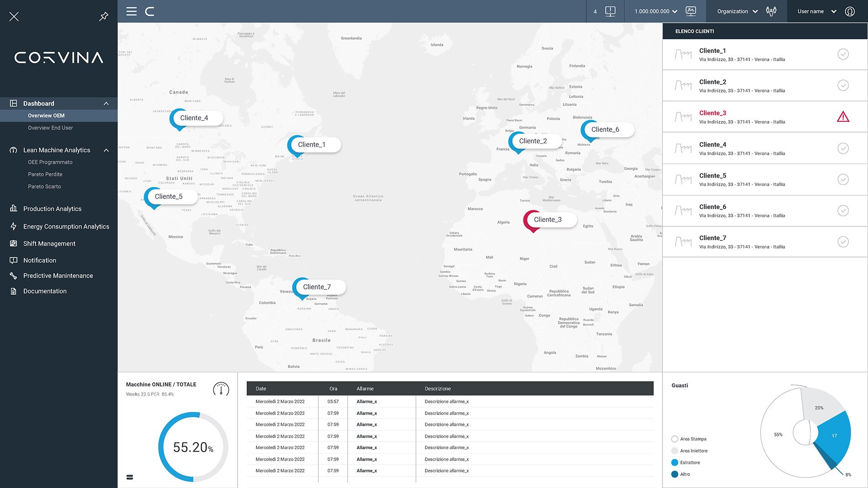The width and height of the screenshot is (868, 488).
Task: Click the Production Analytics chart icon
Action: (x=12, y=209)
